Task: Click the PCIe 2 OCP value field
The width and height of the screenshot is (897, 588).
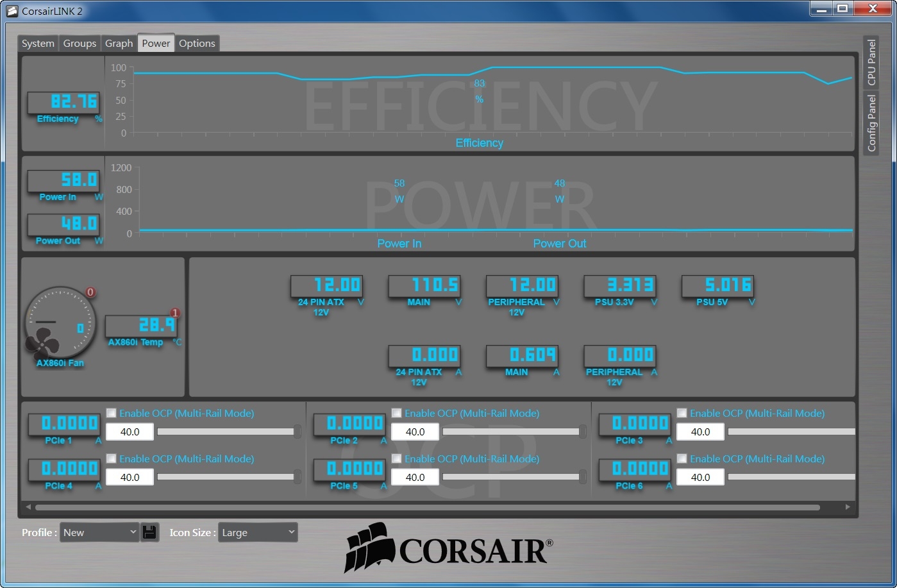Action: (x=415, y=432)
